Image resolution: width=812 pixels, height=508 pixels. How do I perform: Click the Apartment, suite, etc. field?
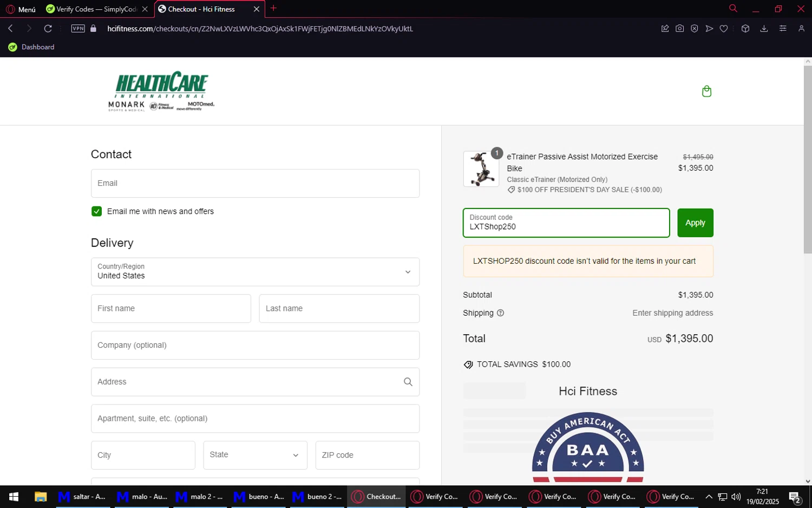click(x=255, y=419)
